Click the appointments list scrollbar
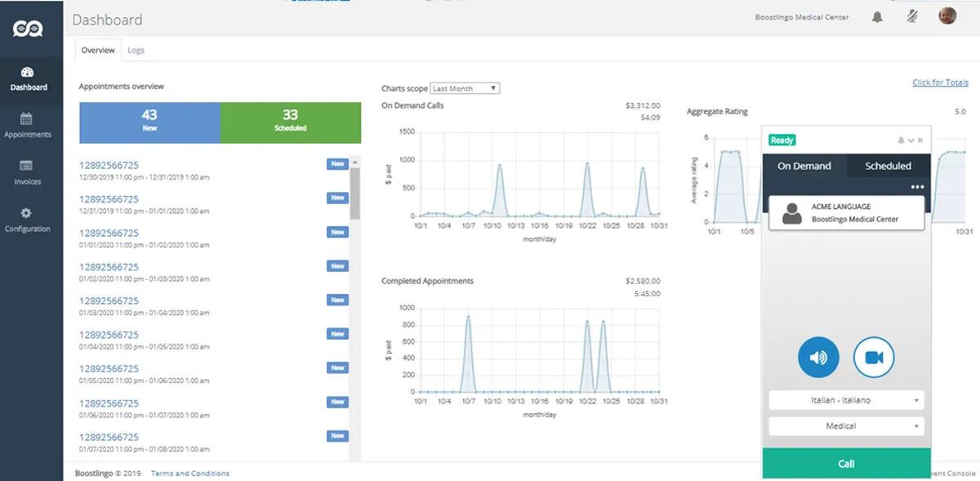Screen dimensions: 980x481 point(354,194)
